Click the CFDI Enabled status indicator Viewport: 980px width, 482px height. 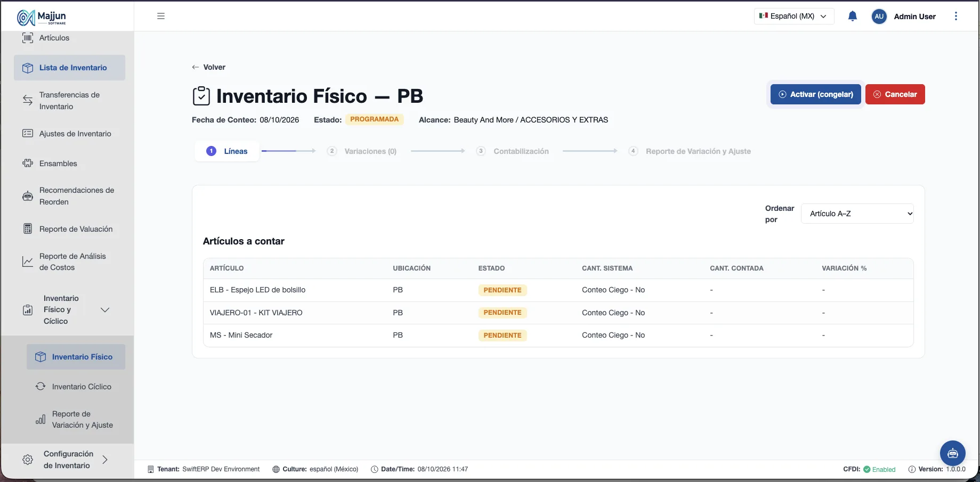(869, 469)
